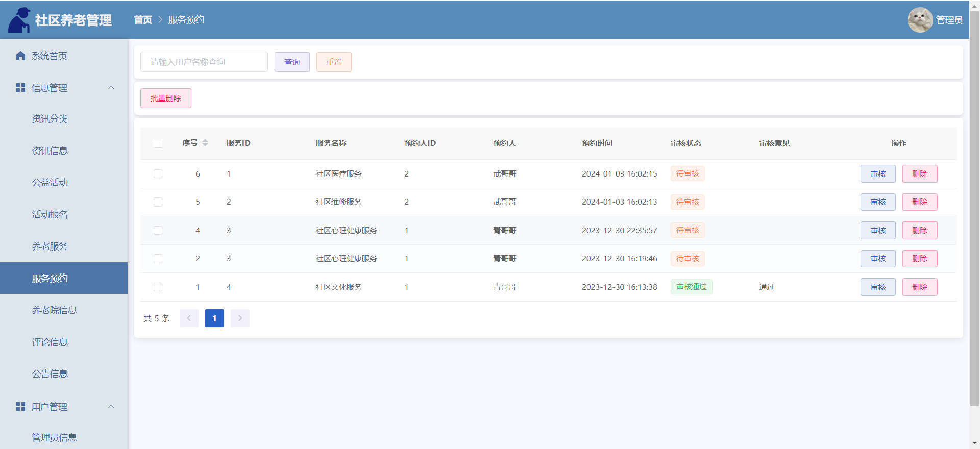Go to the next page arrow
The image size is (980, 449).
(240, 318)
